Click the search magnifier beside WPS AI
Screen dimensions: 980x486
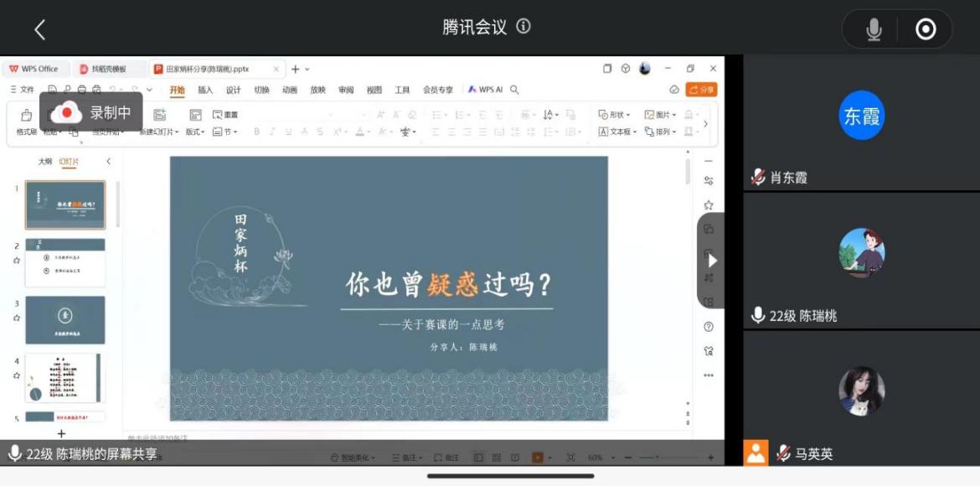[x=515, y=90]
